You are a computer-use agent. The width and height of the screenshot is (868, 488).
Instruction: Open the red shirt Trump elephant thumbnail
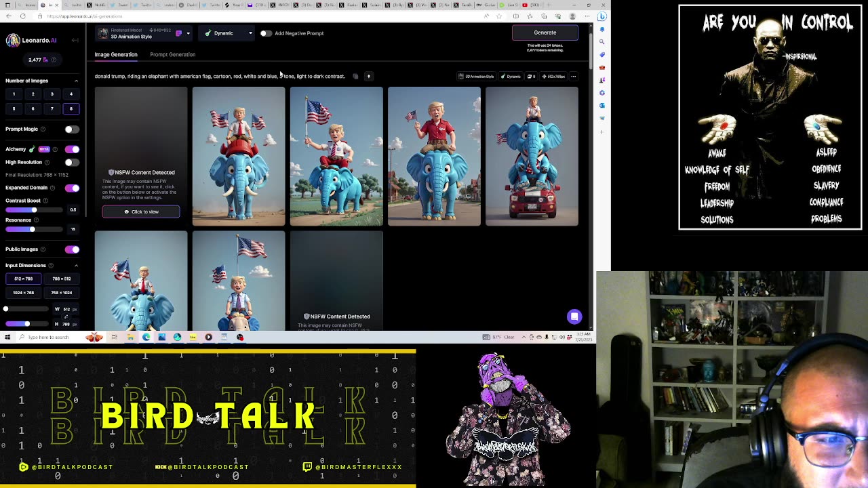434,156
